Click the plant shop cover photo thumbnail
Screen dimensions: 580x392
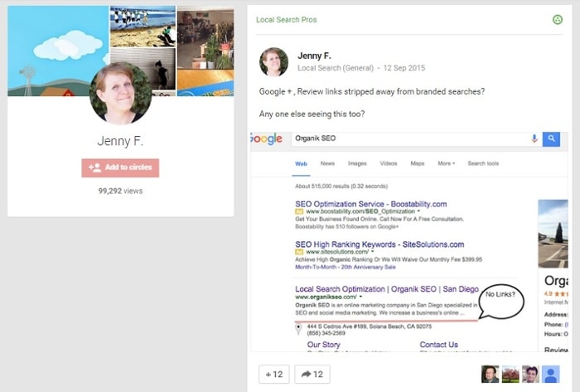[x=205, y=38]
